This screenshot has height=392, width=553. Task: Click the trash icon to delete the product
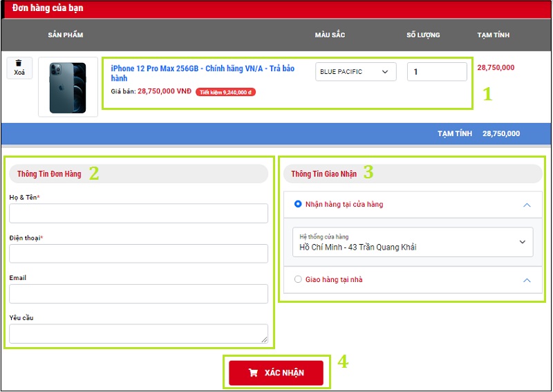click(19, 63)
